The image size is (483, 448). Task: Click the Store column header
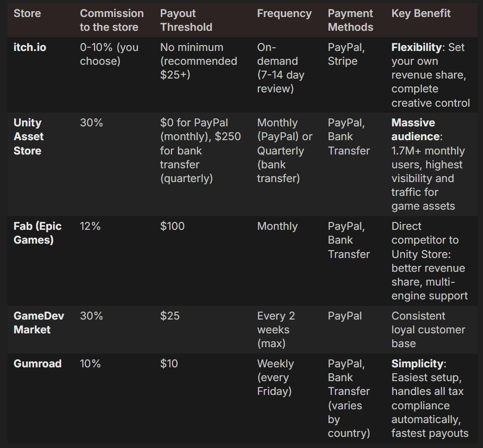[27, 13]
